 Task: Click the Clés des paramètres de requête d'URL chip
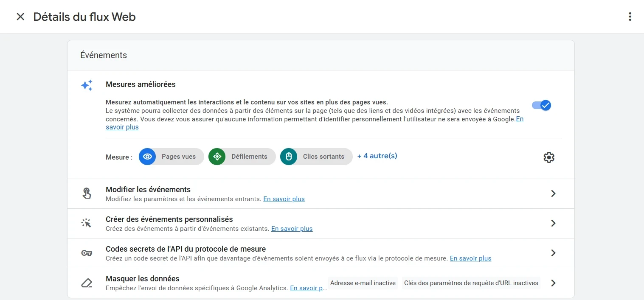point(471,283)
